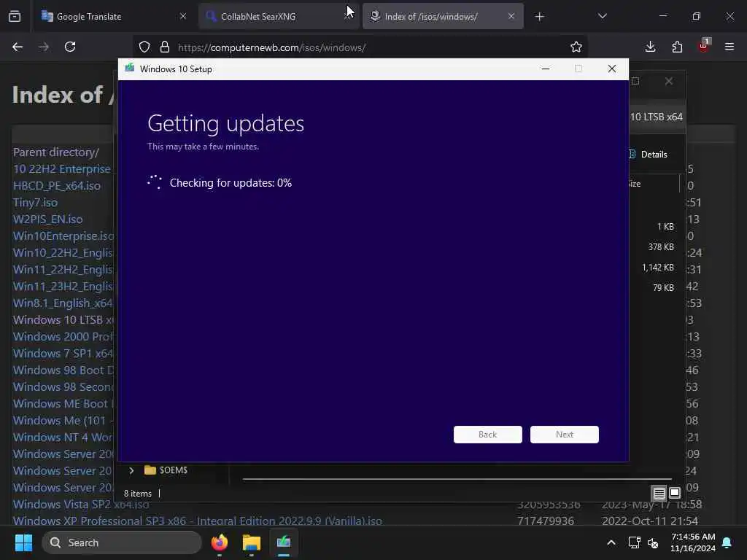Open Windows 2000 Prof link
The image size is (747, 560).
point(63,337)
